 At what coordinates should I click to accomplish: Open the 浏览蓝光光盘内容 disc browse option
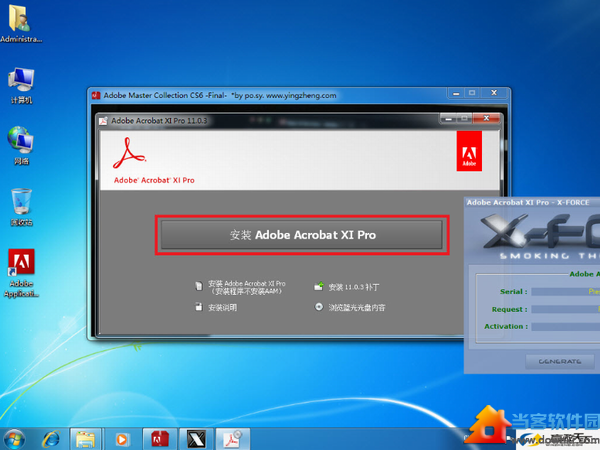(x=357, y=307)
